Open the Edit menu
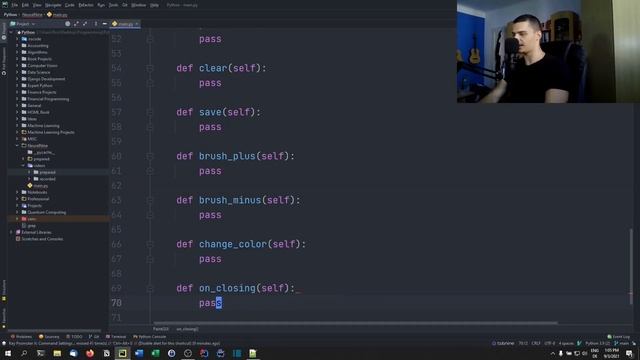This screenshot has height=360, width=640. tap(25, 5)
